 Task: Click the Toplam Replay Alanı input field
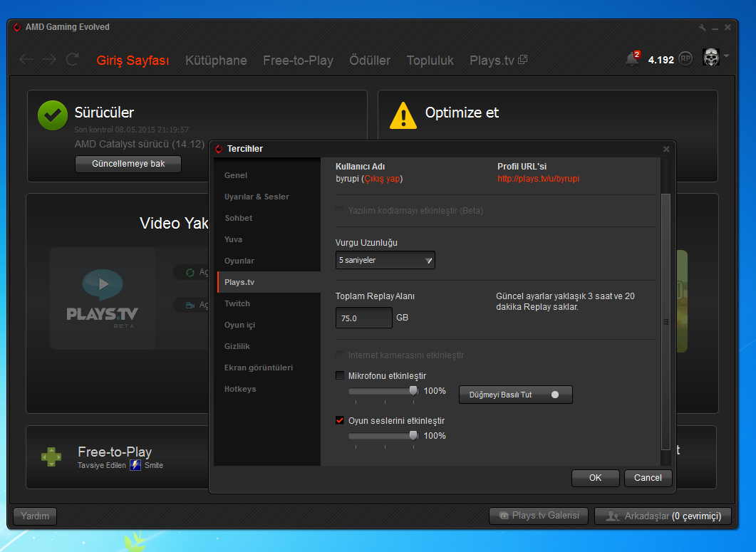coord(364,318)
